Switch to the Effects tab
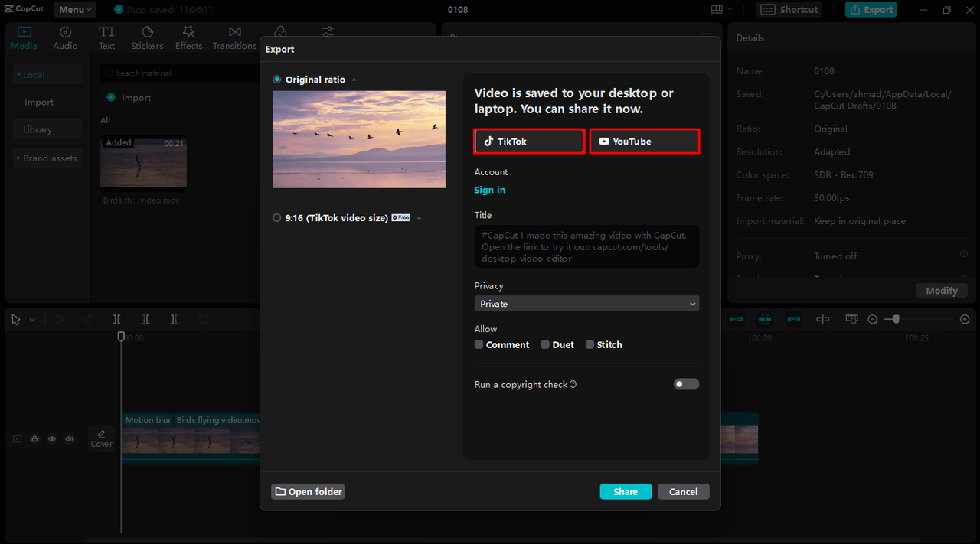 (188, 38)
